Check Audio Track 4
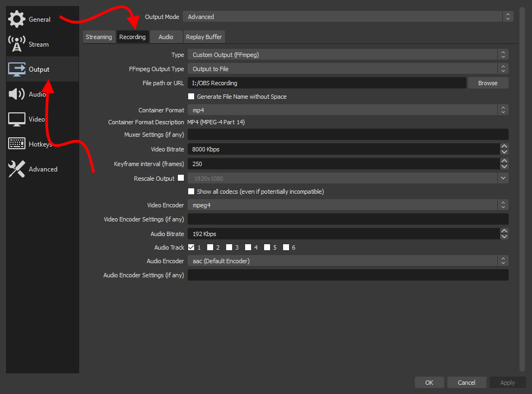Screen dimensions: 532x394 pyautogui.click(x=248, y=247)
